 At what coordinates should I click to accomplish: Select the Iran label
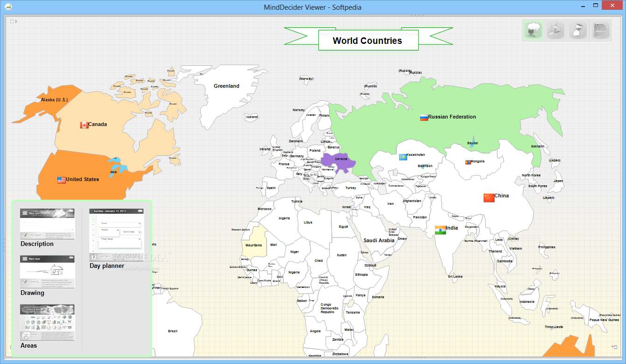(x=390, y=203)
